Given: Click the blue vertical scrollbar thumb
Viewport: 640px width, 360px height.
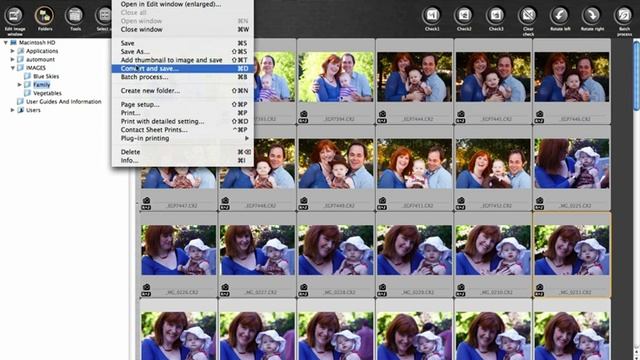Looking at the screenshot, I should coord(637,76).
